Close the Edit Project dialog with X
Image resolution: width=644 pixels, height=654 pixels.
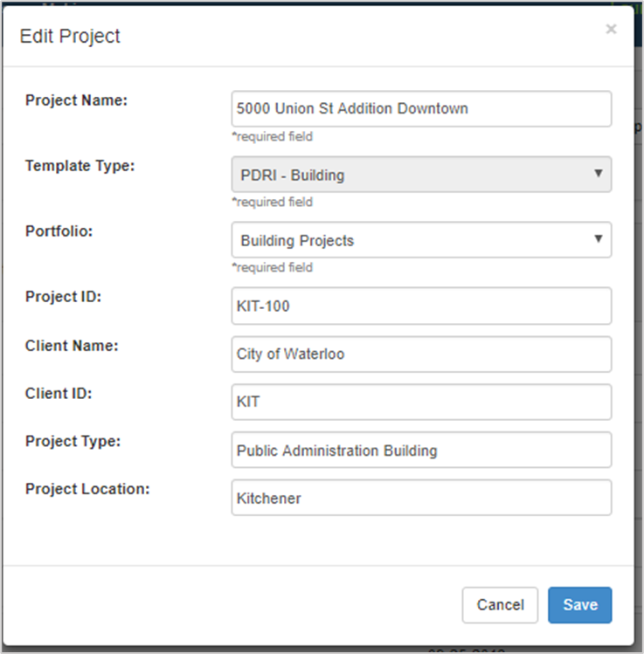click(x=611, y=30)
